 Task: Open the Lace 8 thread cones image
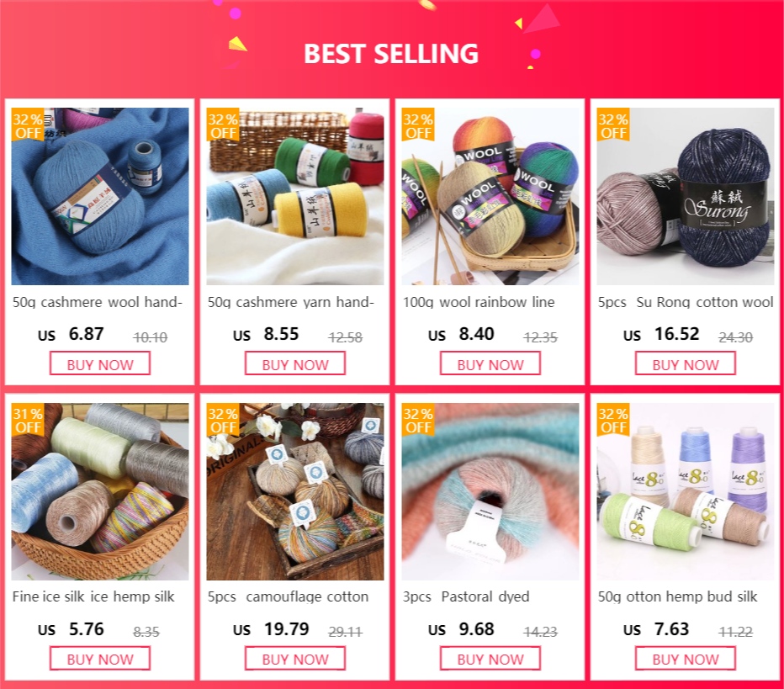pyautogui.click(x=686, y=491)
